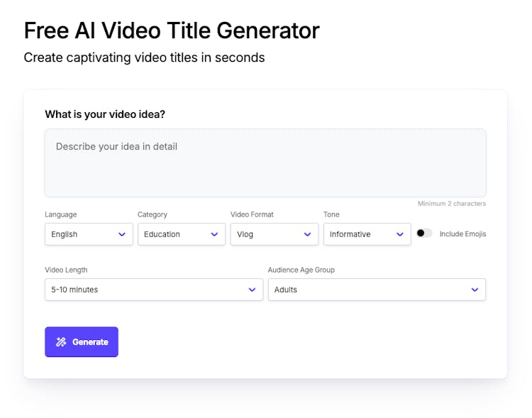The image size is (532, 418).
Task: Click the "Free AI Video Title Generator" heading
Action: click(172, 31)
